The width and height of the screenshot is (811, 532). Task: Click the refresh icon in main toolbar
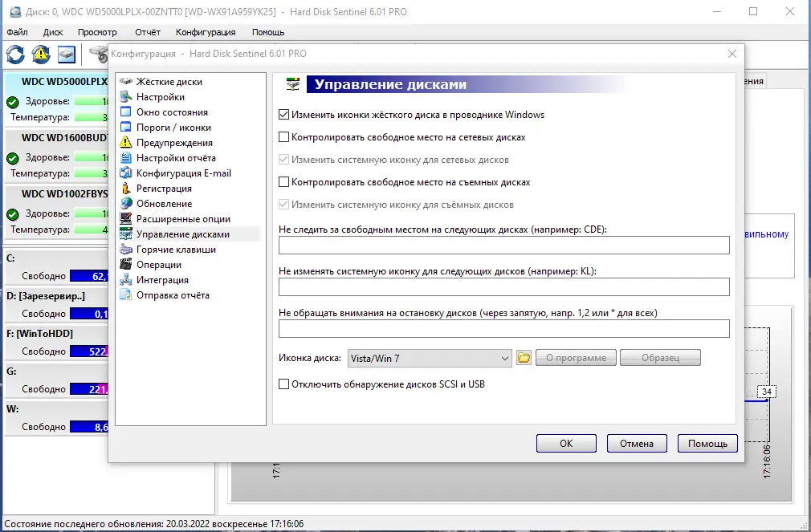(15, 54)
